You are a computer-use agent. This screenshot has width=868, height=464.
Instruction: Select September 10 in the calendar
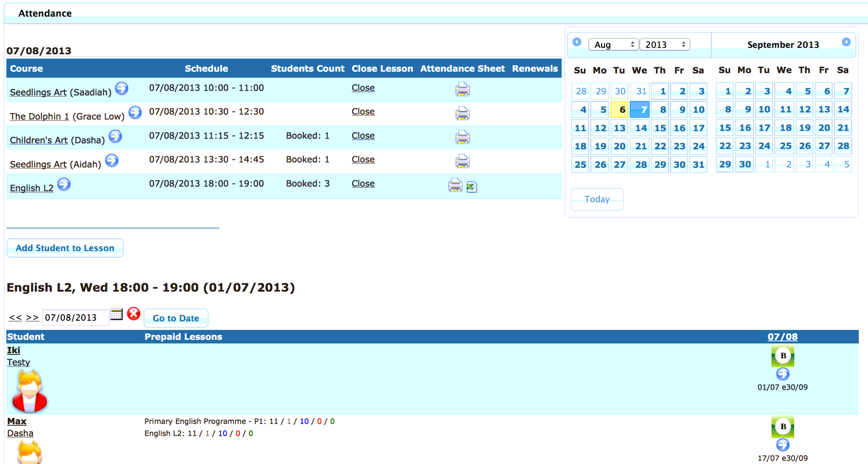pyautogui.click(x=764, y=110)
